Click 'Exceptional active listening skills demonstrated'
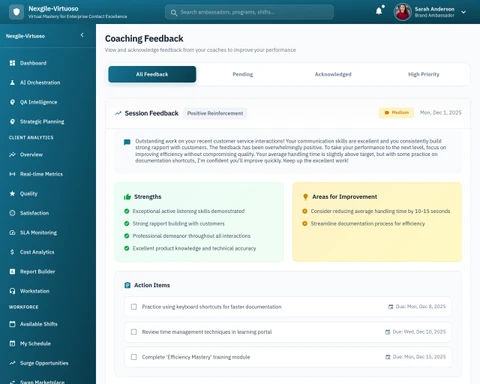The width and height of the screenshot is (480, 384). [x=189, y=211]
